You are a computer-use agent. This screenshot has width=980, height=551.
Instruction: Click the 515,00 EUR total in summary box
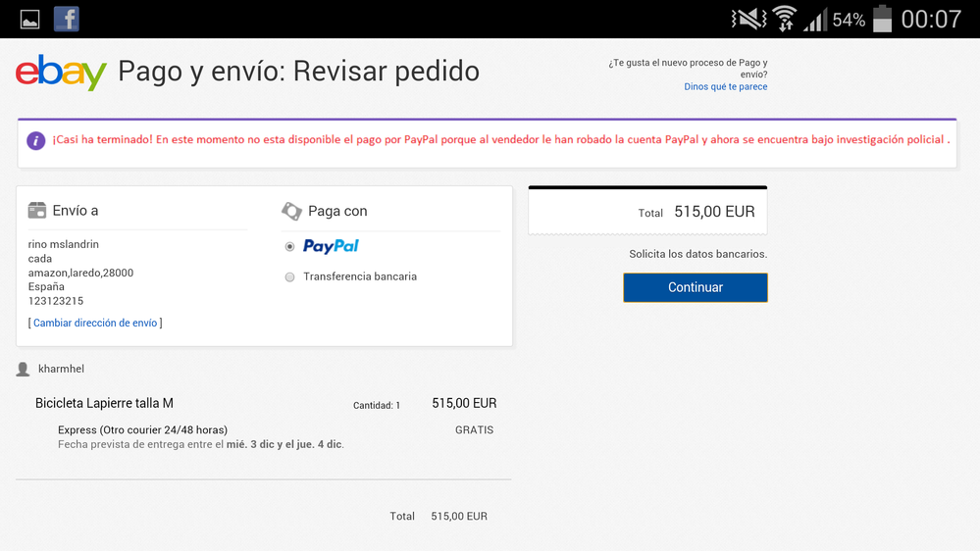(x=714, y=212)
